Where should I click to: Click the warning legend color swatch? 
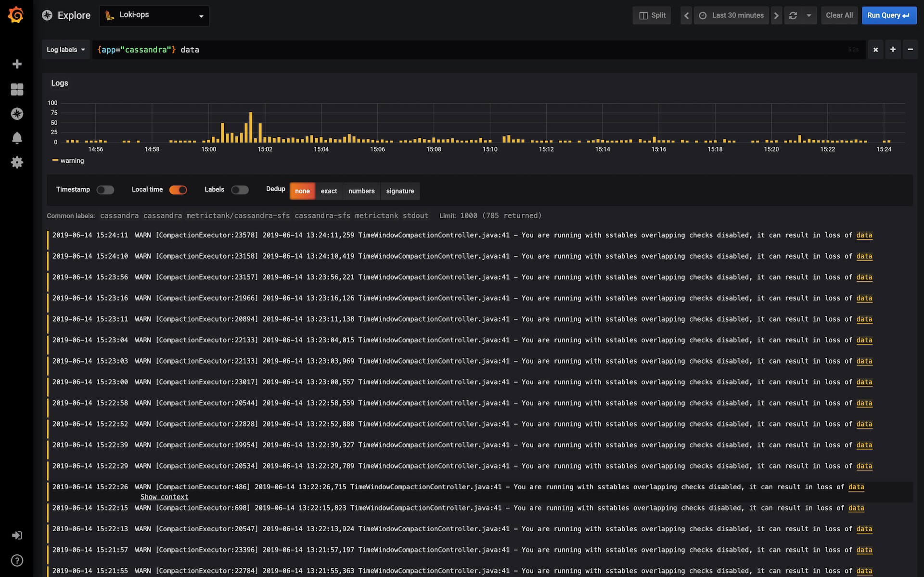(x=55, y=160)
